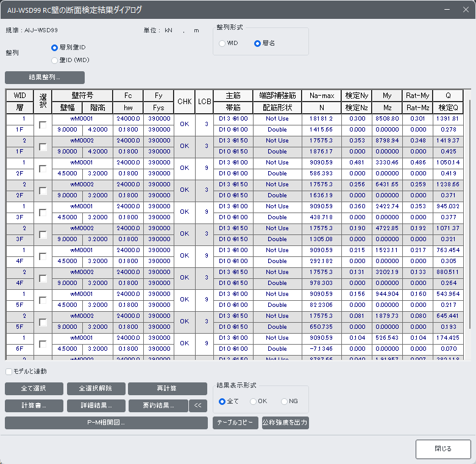This screenshot has height=464, width=476.
Task: Check the selection box for wM0001 6F row
Action: [43, 344]
